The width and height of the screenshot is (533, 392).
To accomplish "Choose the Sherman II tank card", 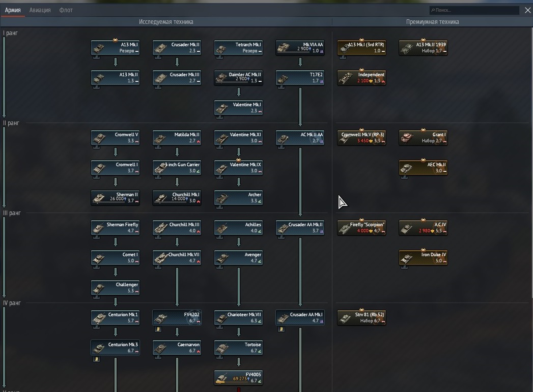I will 115,198.
